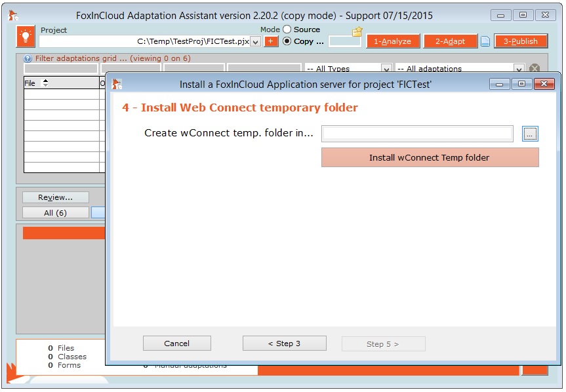The image size is (566, 392).
Task: Select the Copy mode radio button
Action: 287,41
